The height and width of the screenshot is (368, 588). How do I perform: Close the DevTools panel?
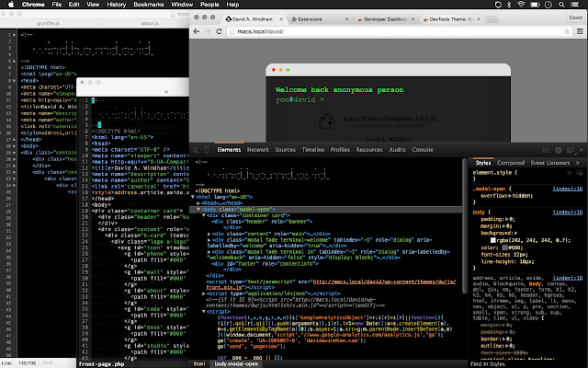click(x=582, y=150)
